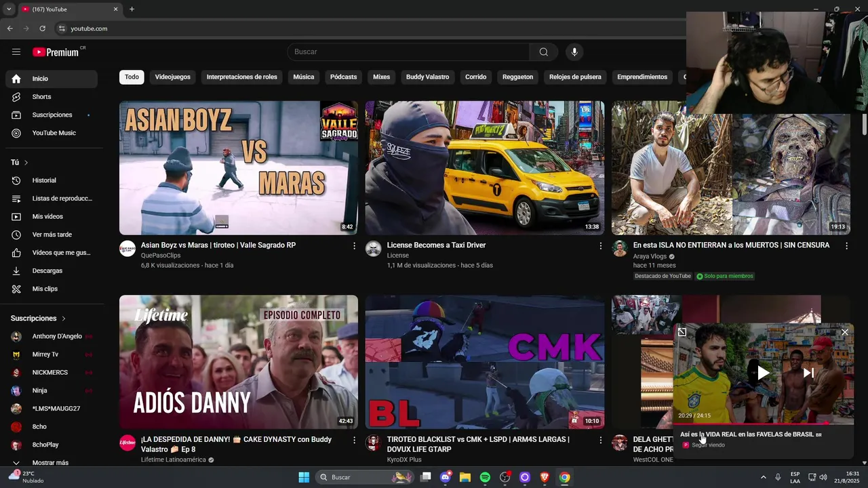Open Suscripciones feed in sidebar
Screen dimensions: 868x488
[52, 115]
